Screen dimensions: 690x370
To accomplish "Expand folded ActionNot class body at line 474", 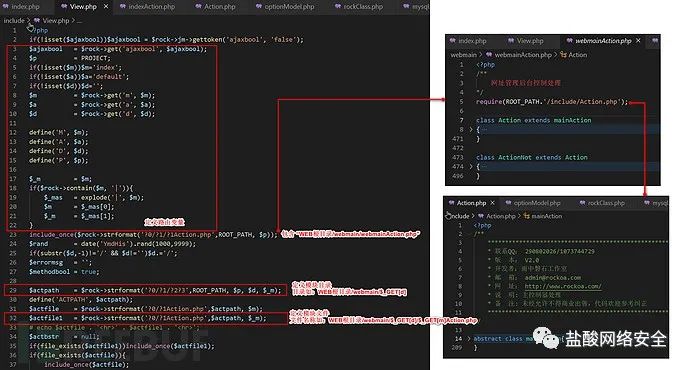I will (x=471, y=166).
